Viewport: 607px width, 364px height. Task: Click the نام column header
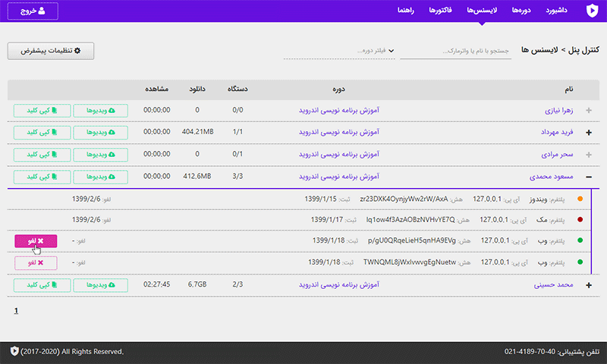568,89
